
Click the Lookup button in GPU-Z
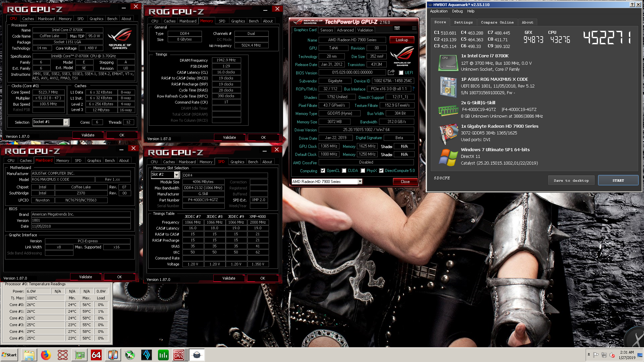tap(402, 40)
